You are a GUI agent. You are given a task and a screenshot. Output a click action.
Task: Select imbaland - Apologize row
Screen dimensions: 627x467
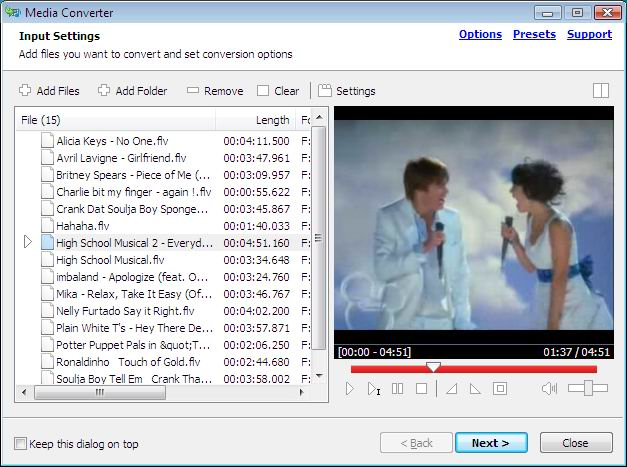click(163, 277)
